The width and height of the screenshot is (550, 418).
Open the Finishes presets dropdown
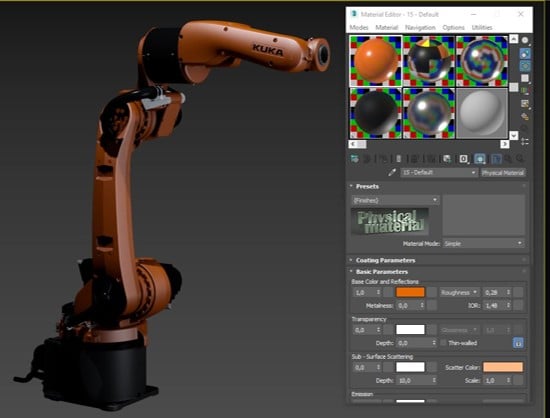[x=395, y=200]
